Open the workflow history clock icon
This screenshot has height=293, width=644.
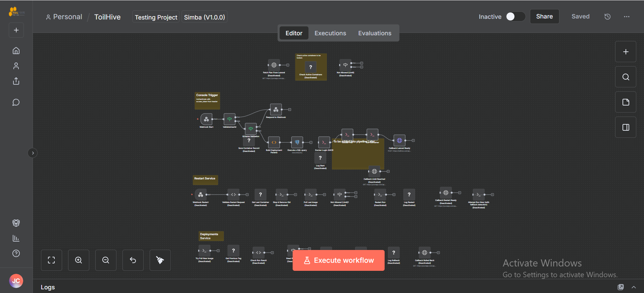pos(607,16)
